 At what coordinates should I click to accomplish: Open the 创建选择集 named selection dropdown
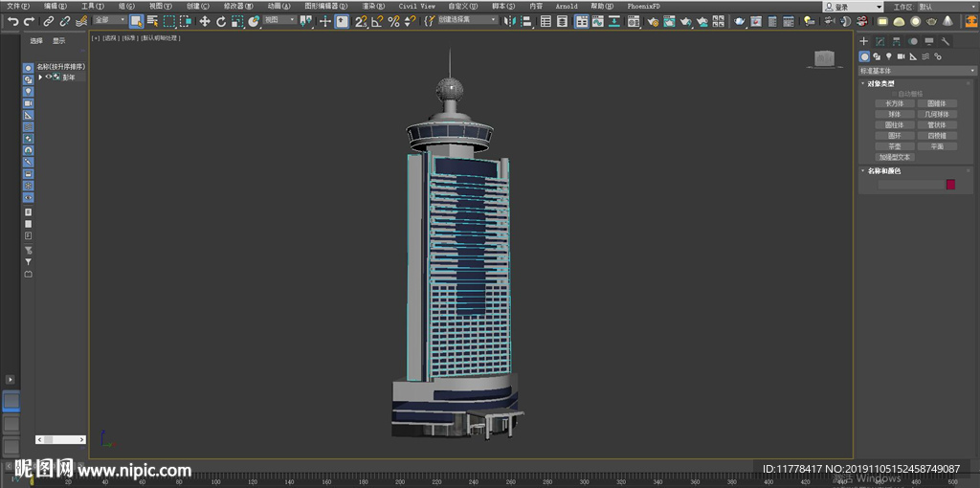point(467,20)
